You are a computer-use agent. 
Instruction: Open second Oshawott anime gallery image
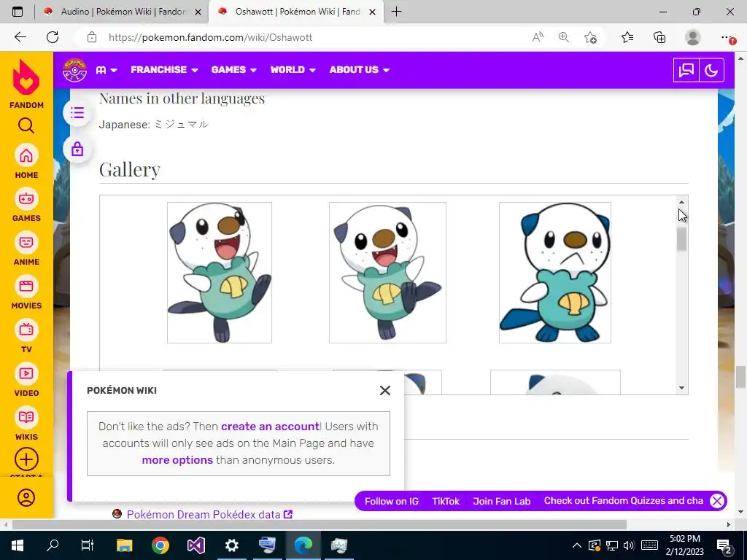pyautogui.click(x=387, y=273)
